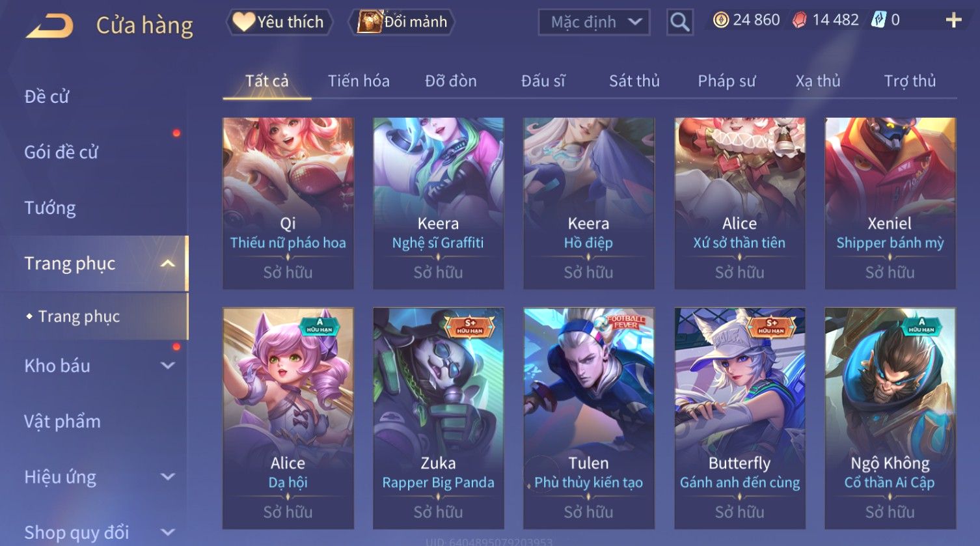The height and width of the screenshot is (546, 980).
Task: Select the Tiến hóa tab
Action: coord(359,81)
